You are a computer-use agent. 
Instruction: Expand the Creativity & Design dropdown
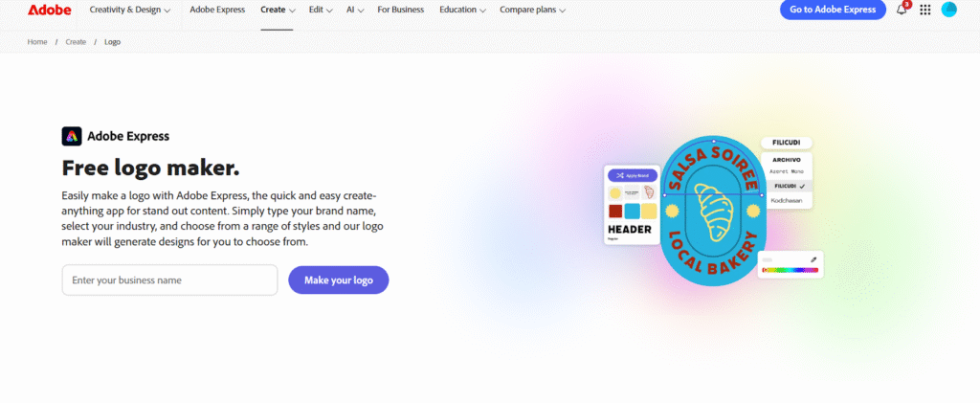point(130,10)
